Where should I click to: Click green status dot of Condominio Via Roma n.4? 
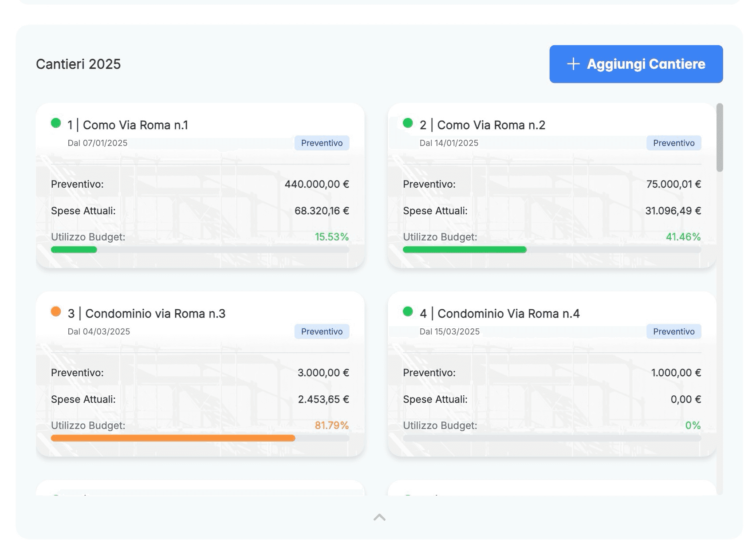tap(408, 311)
